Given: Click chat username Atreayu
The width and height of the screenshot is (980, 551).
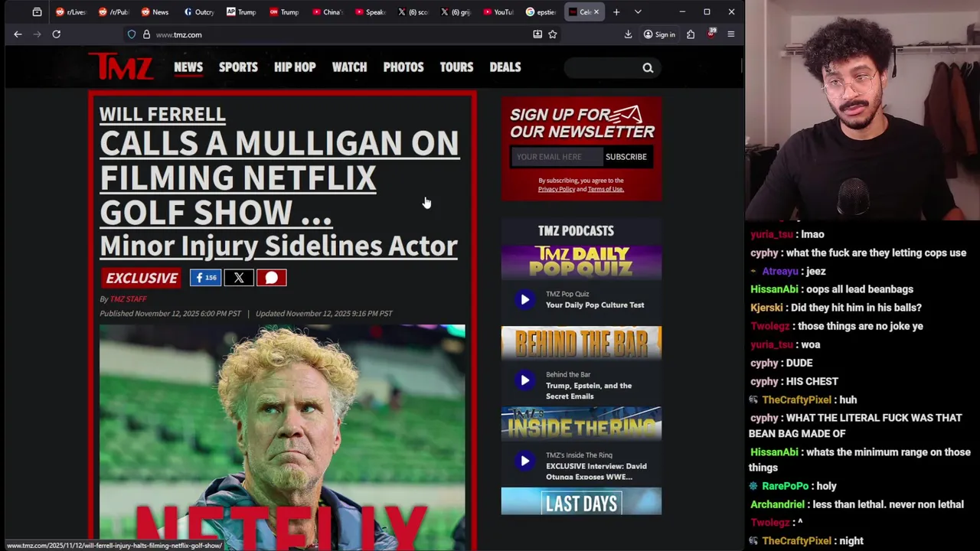Looking at the screenshot, I should [x=780, y=271].
